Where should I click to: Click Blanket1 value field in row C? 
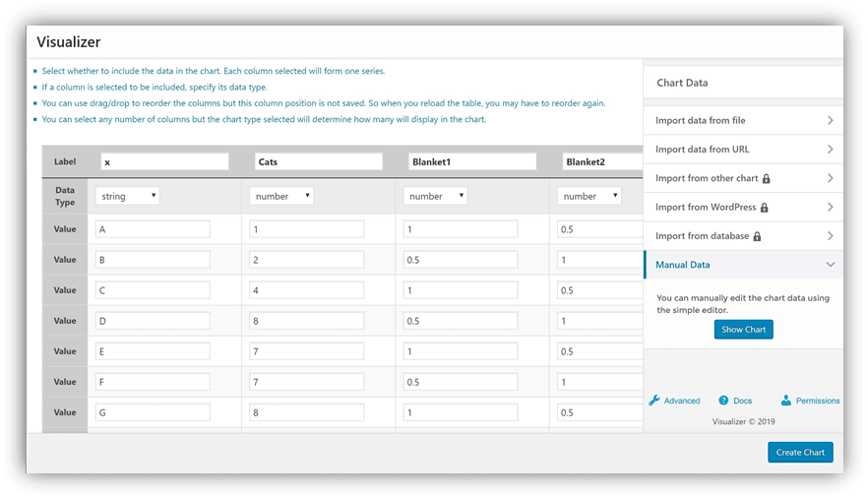pyautogui.click(x=460, y=290)
